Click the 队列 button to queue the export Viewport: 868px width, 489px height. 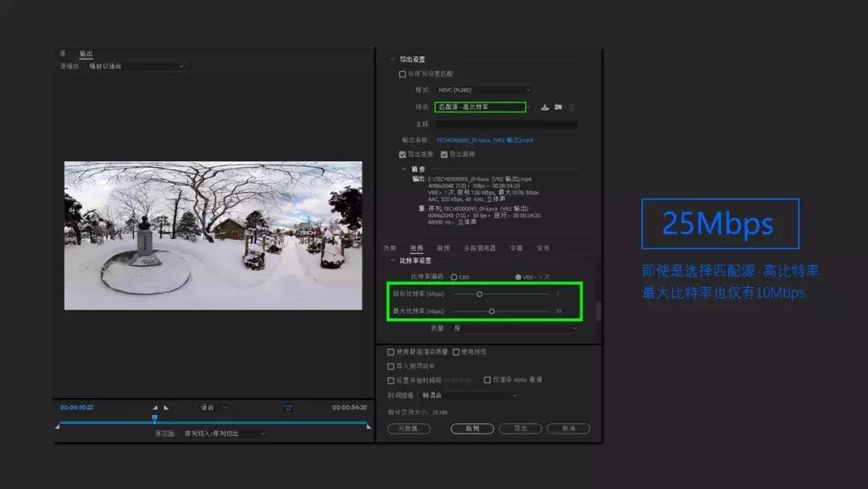(472, 429)
